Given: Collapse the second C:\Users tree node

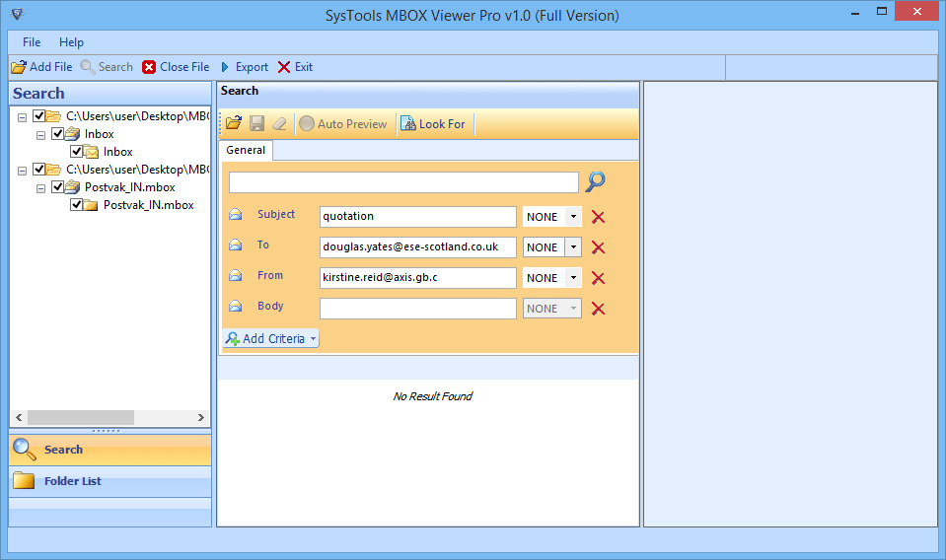Looking at the screenshot, I should (x=23, y=172).
